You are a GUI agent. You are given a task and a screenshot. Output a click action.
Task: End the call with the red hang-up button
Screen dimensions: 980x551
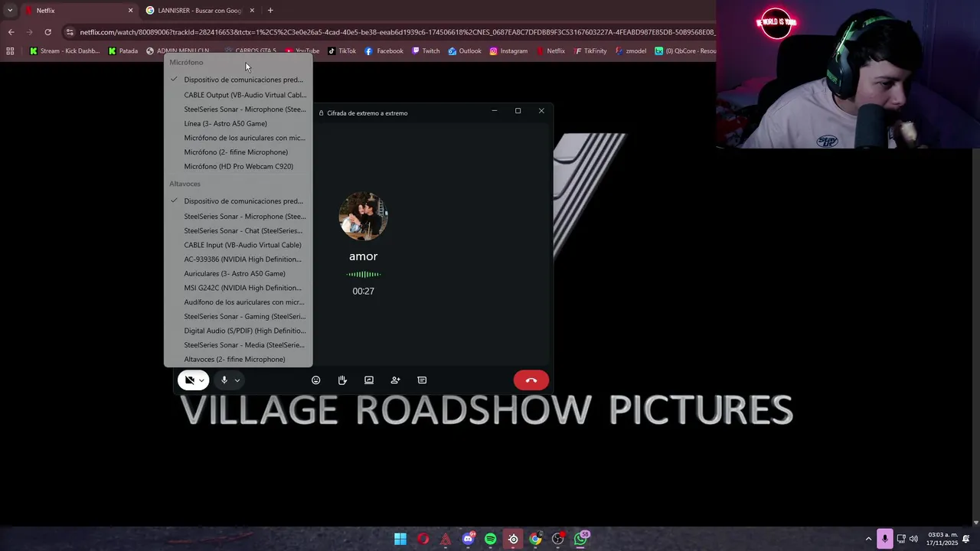[x=531, y=380]
